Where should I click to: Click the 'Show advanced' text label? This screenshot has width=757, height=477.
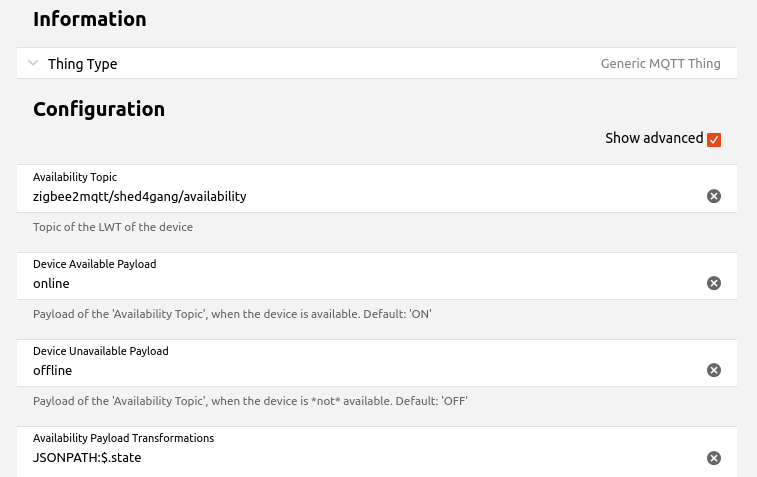click(653, 138)
